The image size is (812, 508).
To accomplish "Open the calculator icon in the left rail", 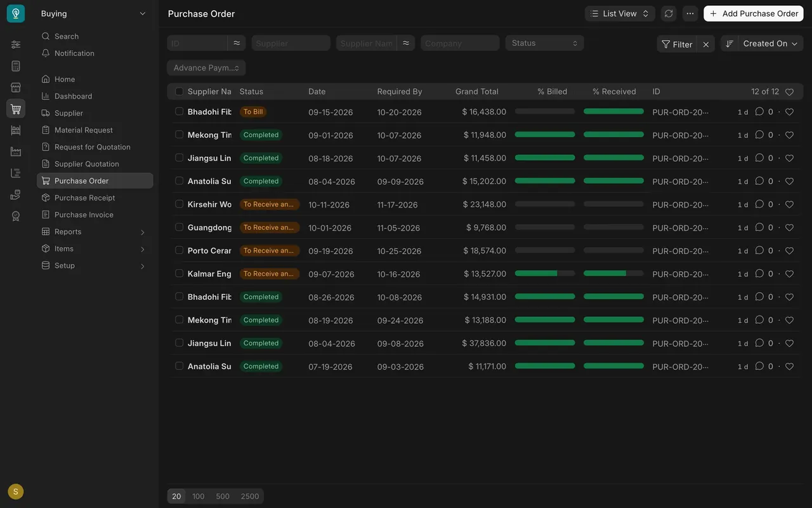I will tap(16, 66).
